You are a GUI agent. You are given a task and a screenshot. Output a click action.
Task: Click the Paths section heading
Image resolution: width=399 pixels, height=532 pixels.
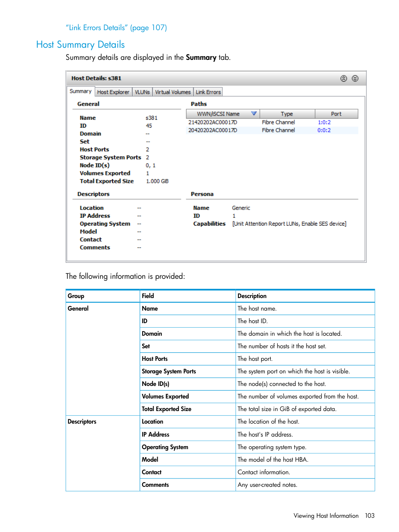coord(199,104)
